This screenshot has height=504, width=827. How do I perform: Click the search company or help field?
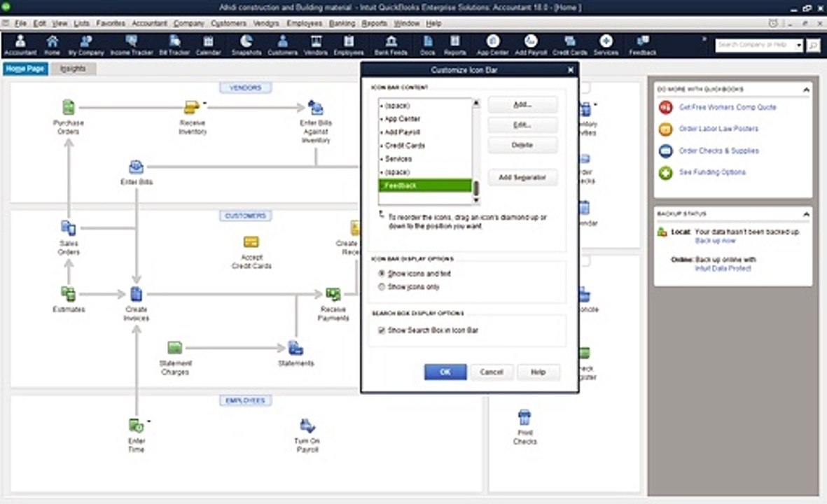pos(755,45)
